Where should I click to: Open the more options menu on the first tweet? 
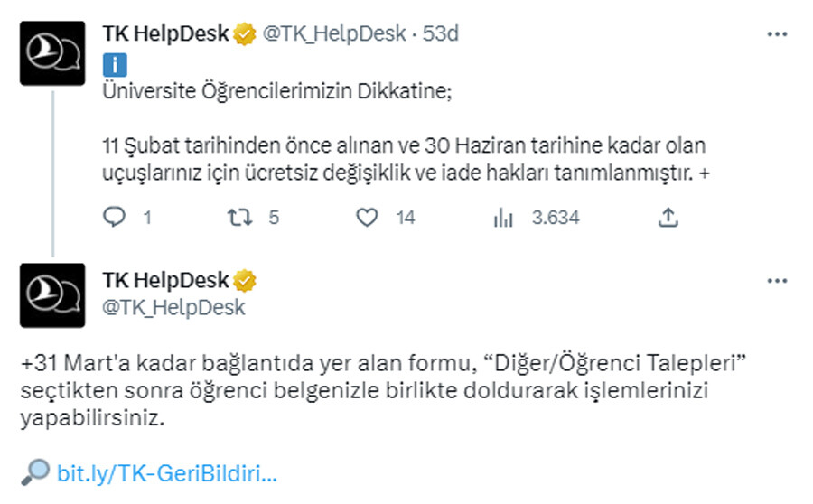coord(777,34)
